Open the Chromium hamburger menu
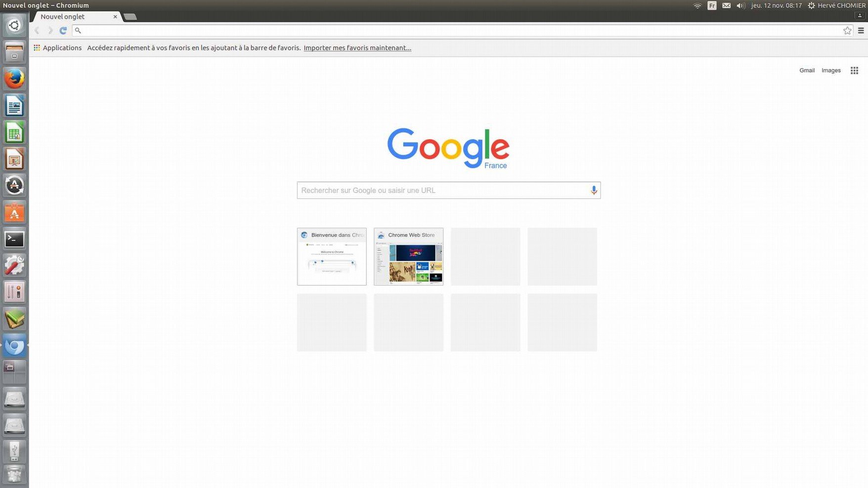Screen dimensions: 868x488 861,31
